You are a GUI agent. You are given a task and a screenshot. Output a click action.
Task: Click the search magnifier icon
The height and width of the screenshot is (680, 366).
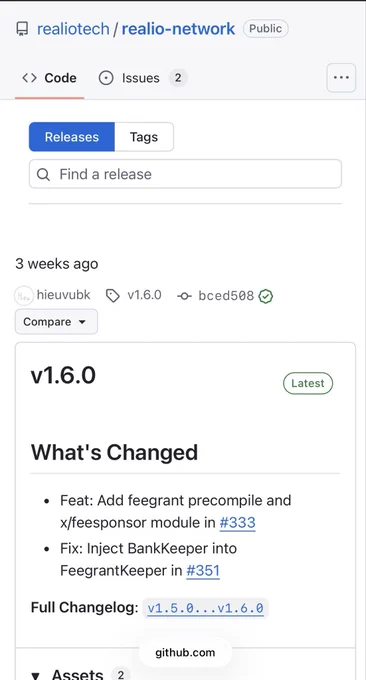[43, 174]
